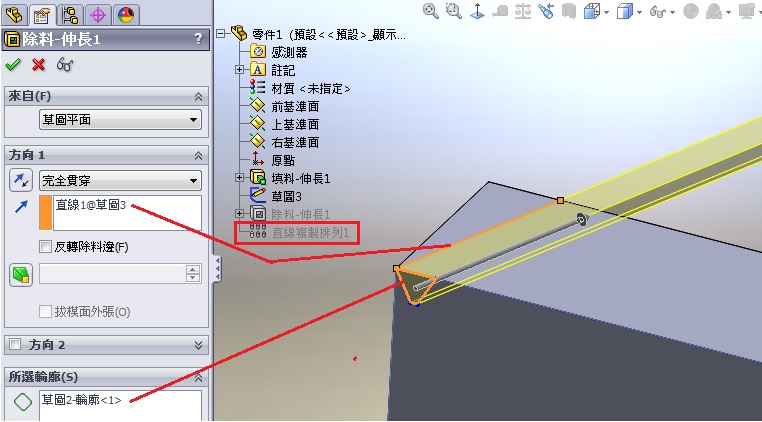Collapse the 來自(F) section
Screen dimensions: 762x422
[198, 97]
